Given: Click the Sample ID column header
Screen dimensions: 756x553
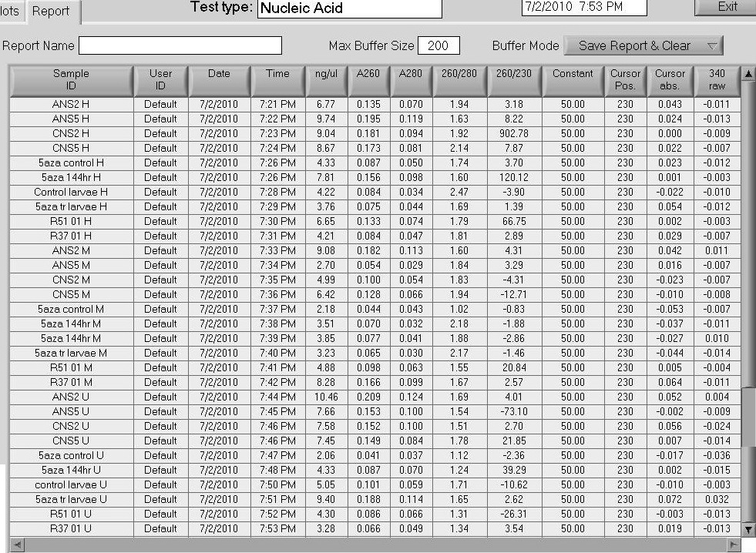Looking at the screenshot, I should coord(71,80).
